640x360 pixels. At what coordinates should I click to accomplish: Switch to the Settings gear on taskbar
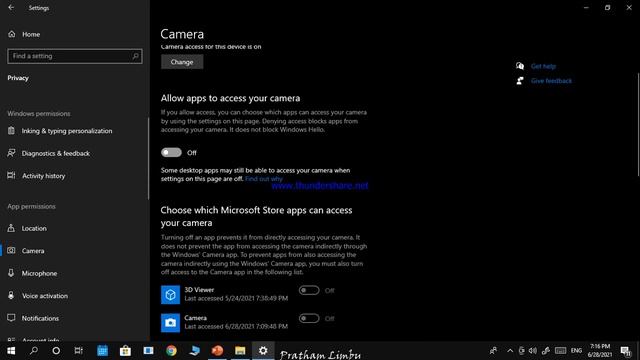tap(263, 351)
